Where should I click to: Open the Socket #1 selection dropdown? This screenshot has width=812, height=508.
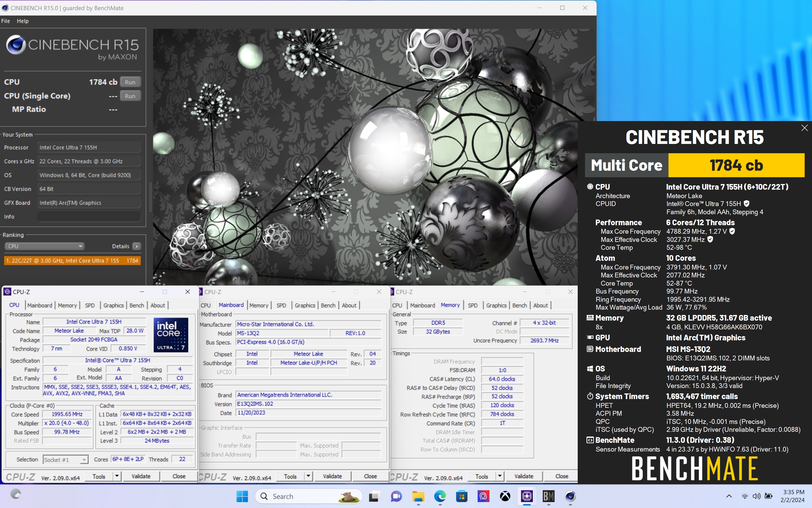click(65, 460)
